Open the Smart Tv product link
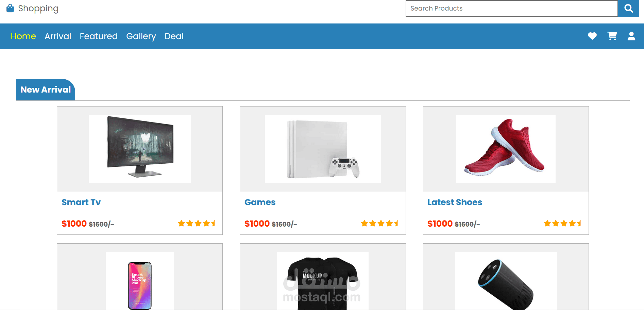644x310 pixels. pyautogui.click(x=81, y=202)
